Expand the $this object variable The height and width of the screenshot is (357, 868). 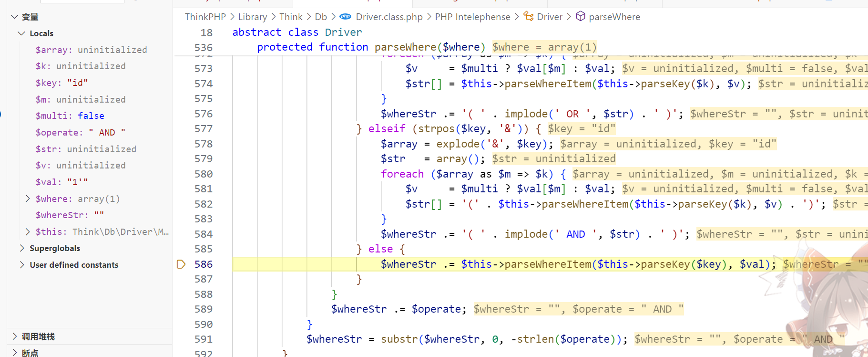28,231
